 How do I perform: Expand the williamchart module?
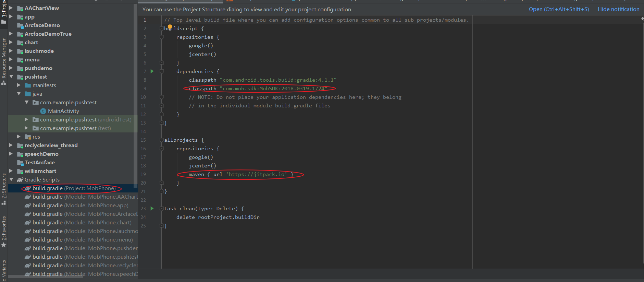pyautogui.click(x=11, y=171)
